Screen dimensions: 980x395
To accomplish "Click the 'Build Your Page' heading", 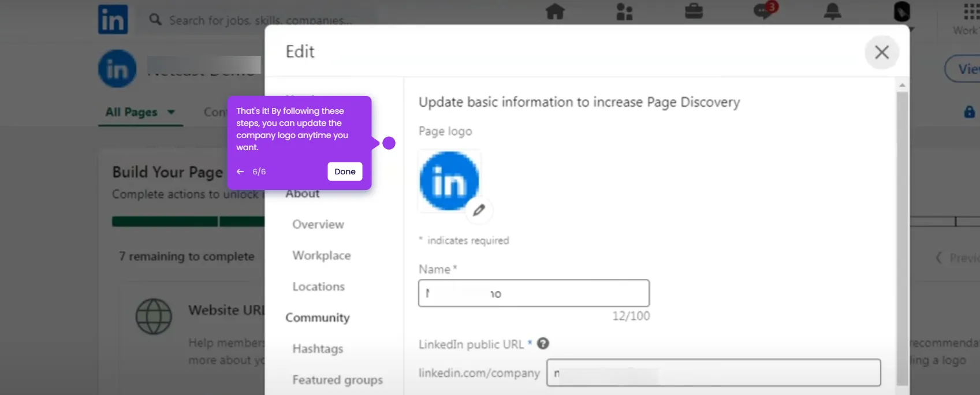I will (x=167, y=172).
